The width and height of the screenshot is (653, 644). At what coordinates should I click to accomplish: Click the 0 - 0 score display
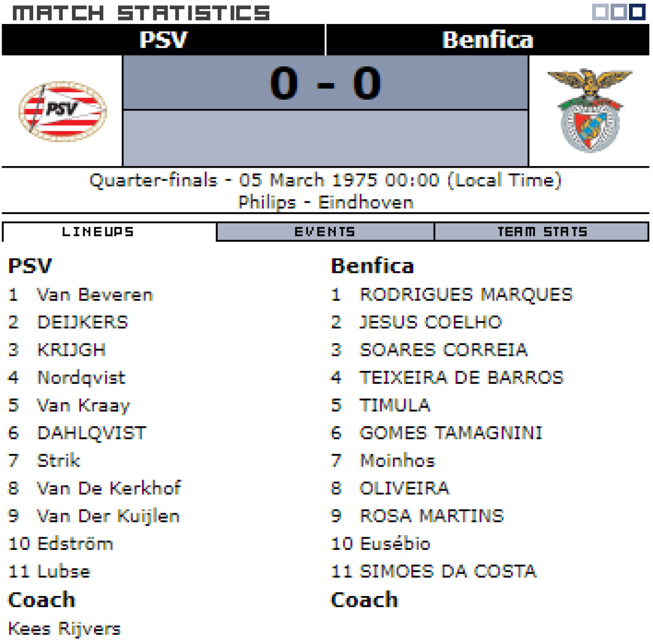click(x=325, y=84)
